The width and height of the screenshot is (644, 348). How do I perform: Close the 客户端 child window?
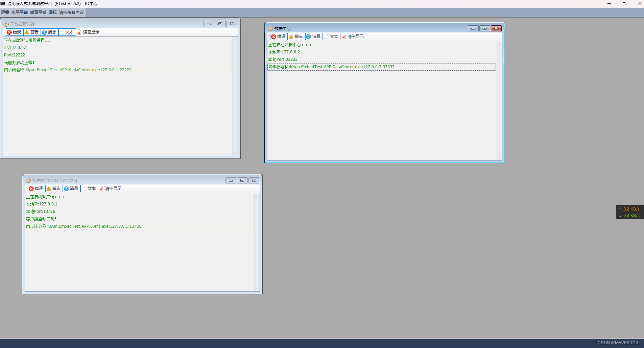click(x=254, y=180)
